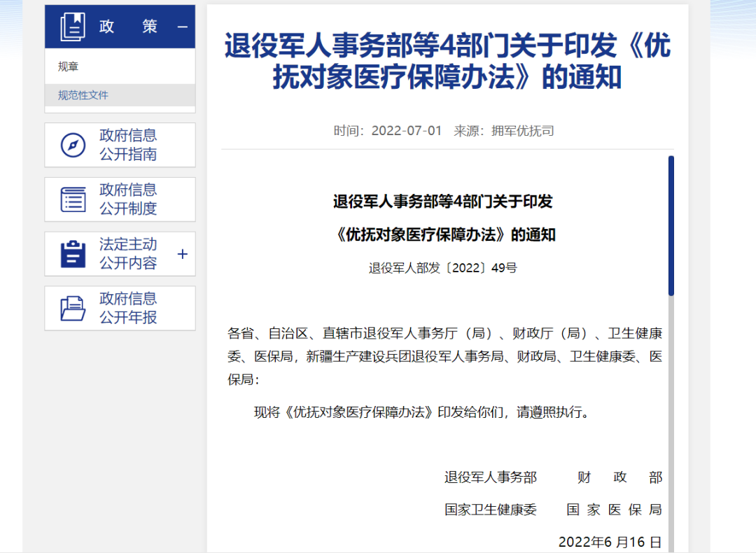
Task: Click the policy document icon in sidebar header
Action: 73,27
